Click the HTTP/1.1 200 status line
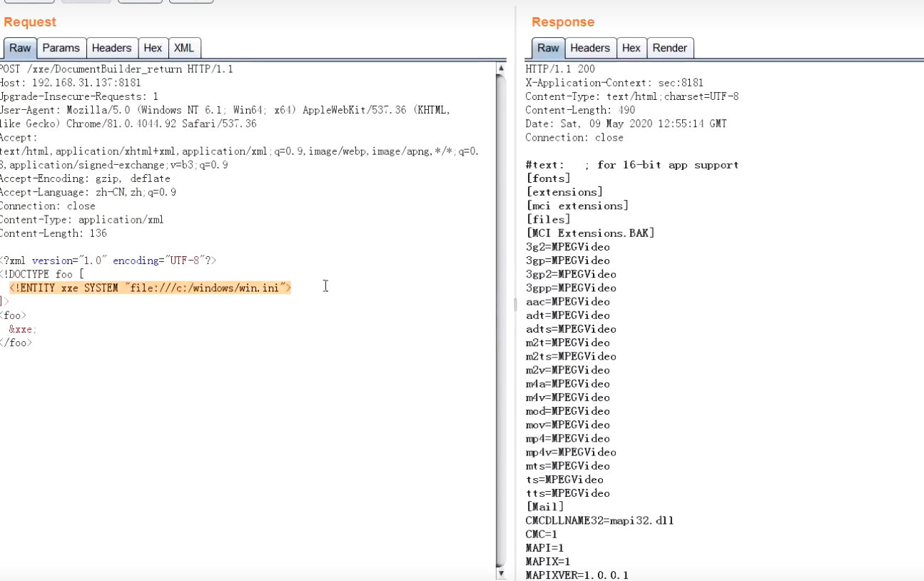Viewport: 924px width, 581px height. (x=560, y=69)
